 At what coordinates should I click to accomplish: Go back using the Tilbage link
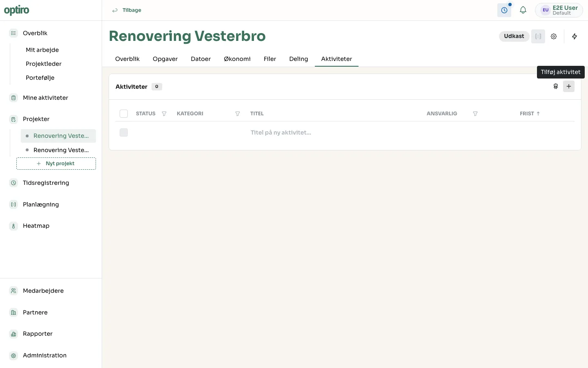(x=127, y=10)
